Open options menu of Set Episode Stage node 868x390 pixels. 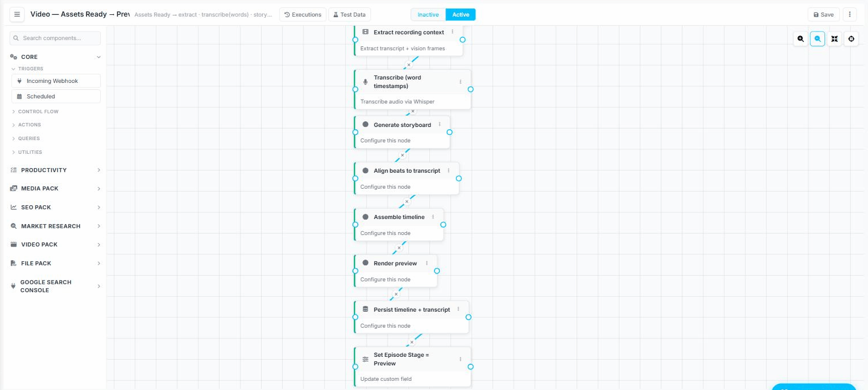(x=460, y=359)
